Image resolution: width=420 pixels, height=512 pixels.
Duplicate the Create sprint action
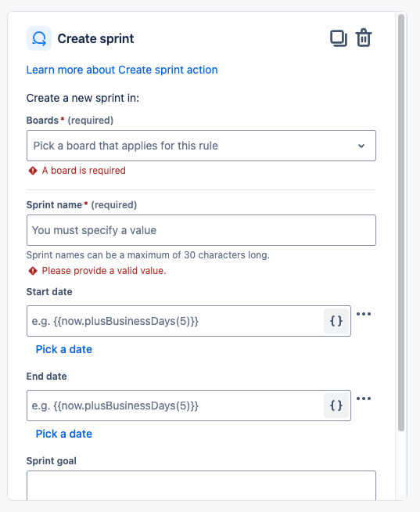(339, 38)
